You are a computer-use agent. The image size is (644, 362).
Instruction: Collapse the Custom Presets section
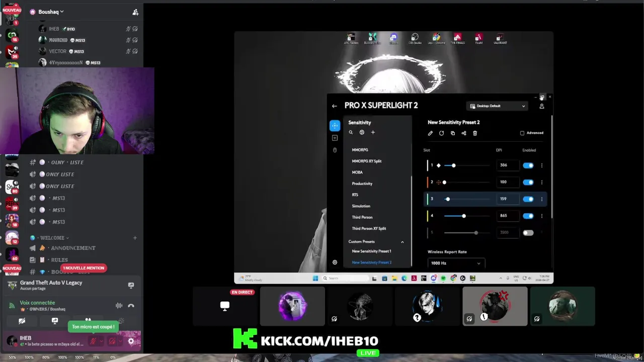[x=402, y=242]
